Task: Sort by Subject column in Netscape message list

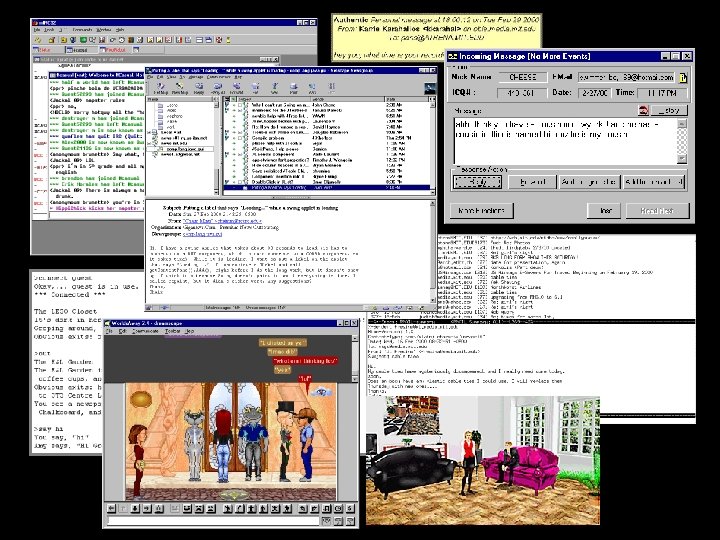Action: point(275,99)
